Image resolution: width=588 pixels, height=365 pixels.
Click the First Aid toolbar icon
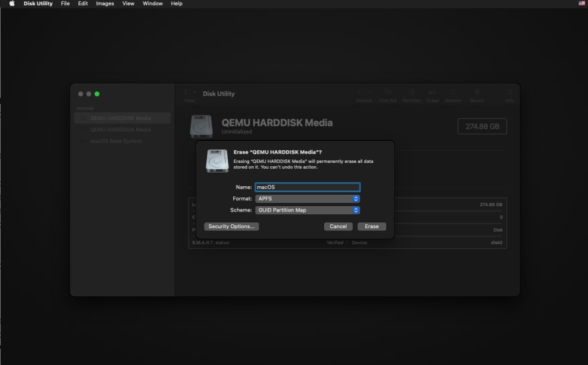388,92
